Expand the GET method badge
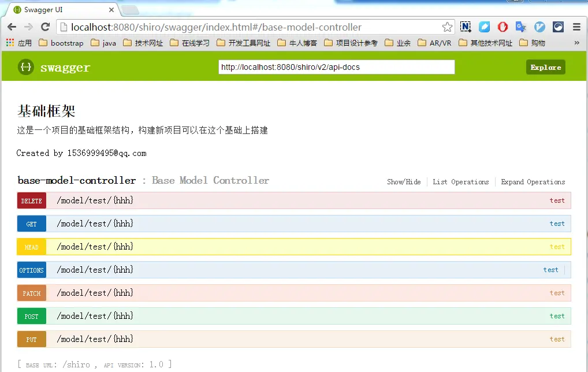The height and width of the screenshot is (372, 588). [x=32, y=224]
